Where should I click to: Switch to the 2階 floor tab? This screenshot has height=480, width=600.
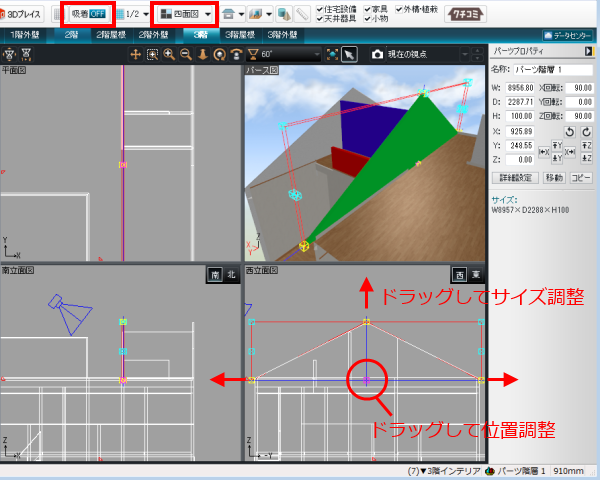click(72, 34)
